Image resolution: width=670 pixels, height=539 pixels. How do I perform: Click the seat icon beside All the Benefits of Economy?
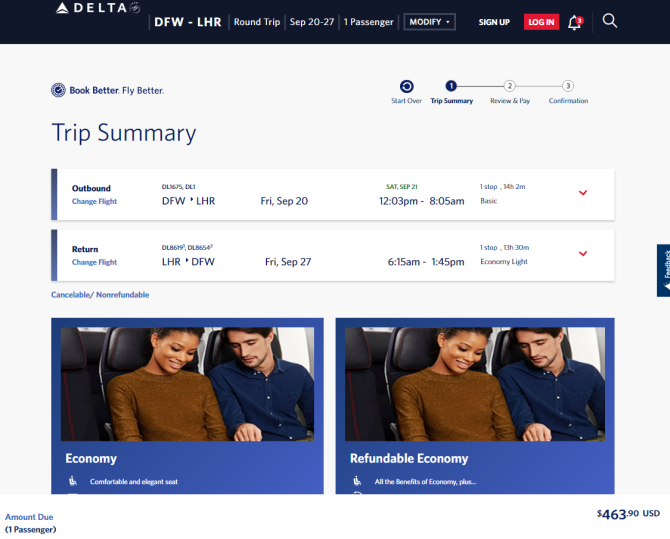tap(357, 481)
